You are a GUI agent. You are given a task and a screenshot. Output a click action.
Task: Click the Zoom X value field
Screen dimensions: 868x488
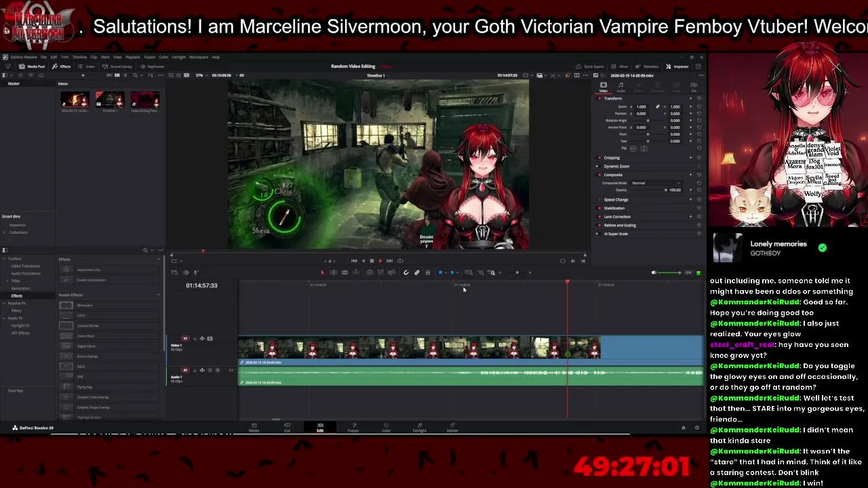641,106
